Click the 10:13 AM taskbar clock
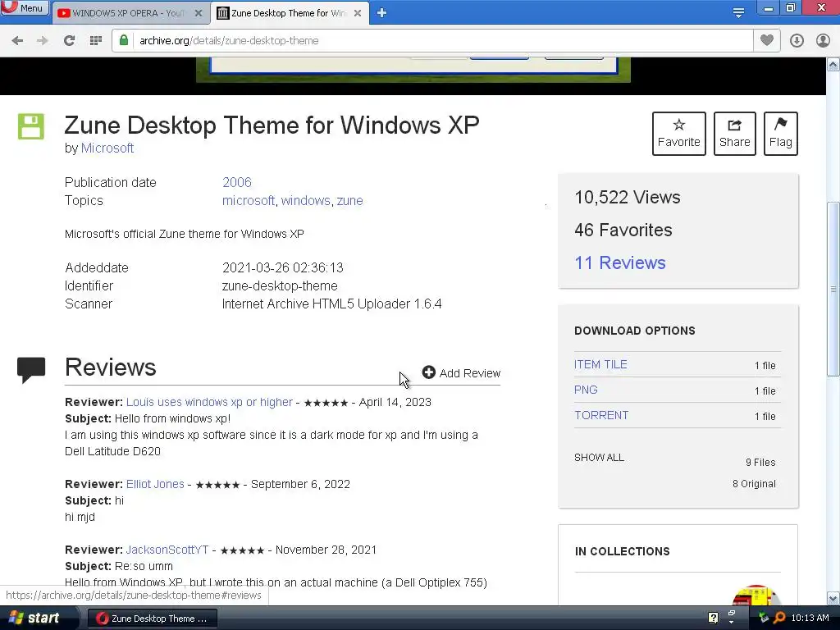This screenshot has height=630, width=840. pos(810,618)
